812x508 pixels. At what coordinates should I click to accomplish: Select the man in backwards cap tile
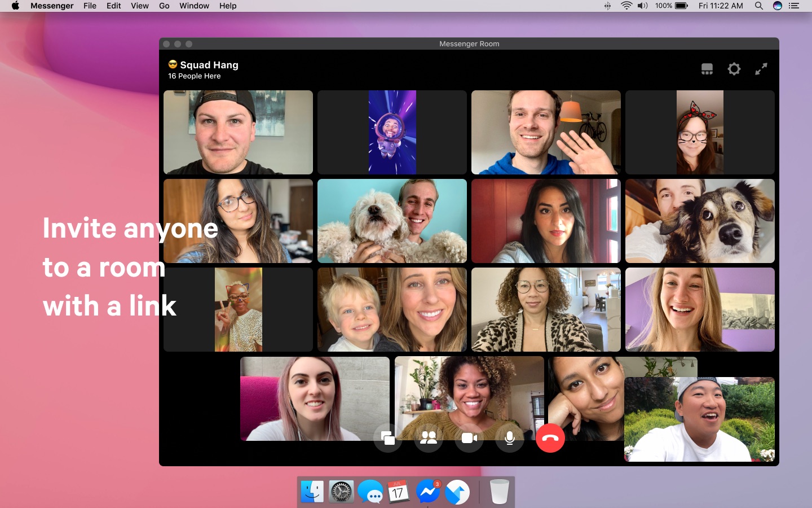[x=238, y=132]
